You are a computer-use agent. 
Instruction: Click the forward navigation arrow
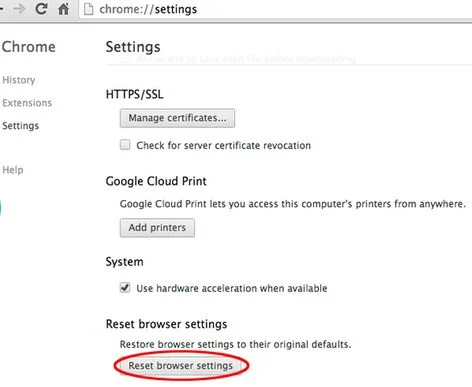(19, 9)
